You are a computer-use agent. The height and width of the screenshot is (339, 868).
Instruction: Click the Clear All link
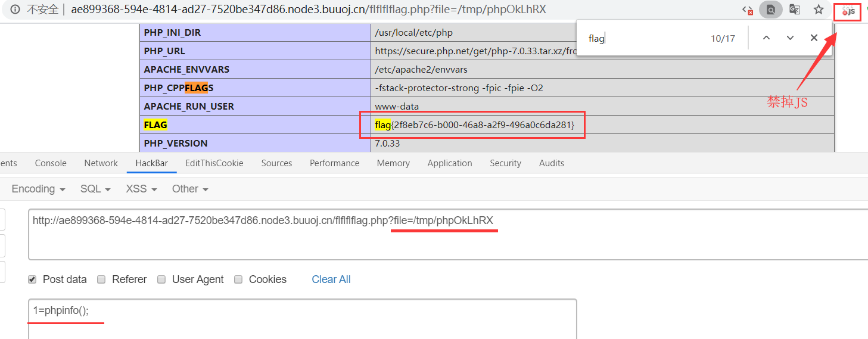[x=331, y=279]
